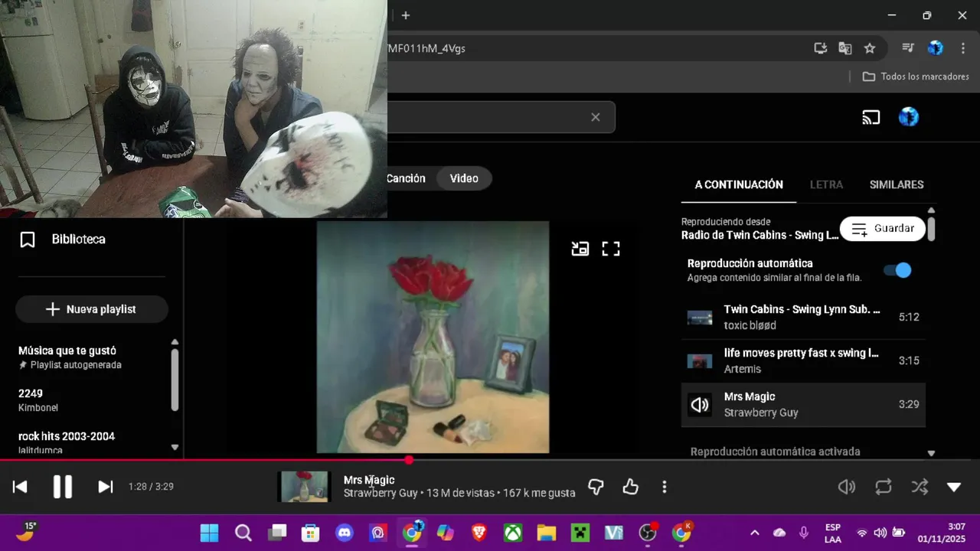The width and height of the screenshot is (980, 551).
Task: Open File Explorer from taskbar
Action: coord(546,533)
